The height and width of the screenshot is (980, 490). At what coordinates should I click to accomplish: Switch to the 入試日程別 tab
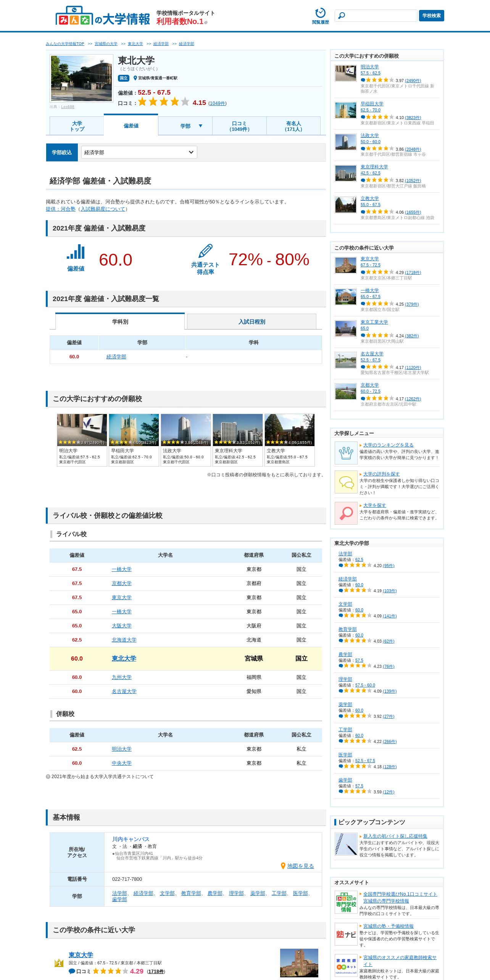coord(251,322)
